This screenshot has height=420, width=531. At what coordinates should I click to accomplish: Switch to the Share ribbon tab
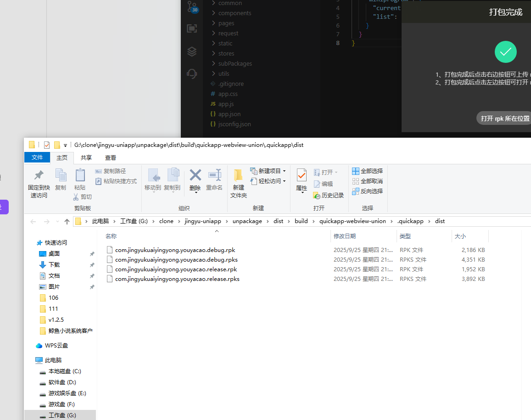point(86,158)
